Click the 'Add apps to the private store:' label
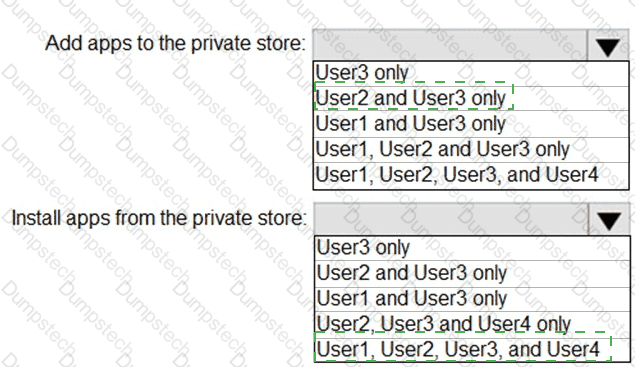 175,43
